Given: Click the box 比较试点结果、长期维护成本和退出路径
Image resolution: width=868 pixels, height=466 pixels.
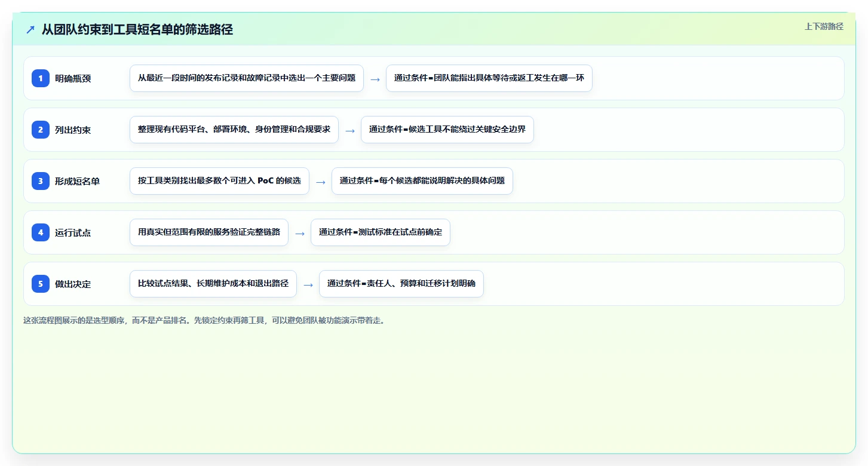Looking at the screenshot, I should click(x=213, y=284).
